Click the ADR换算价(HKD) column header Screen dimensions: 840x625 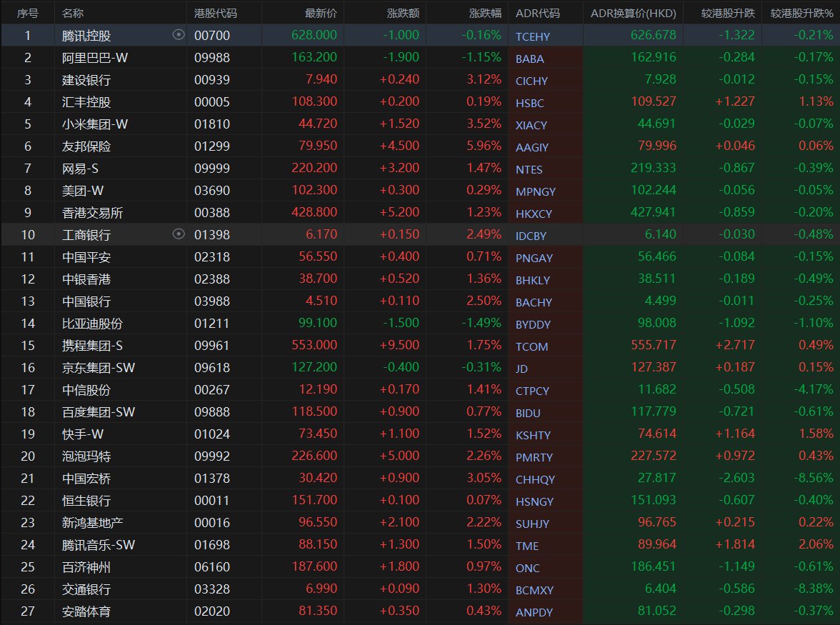point(633,14)
